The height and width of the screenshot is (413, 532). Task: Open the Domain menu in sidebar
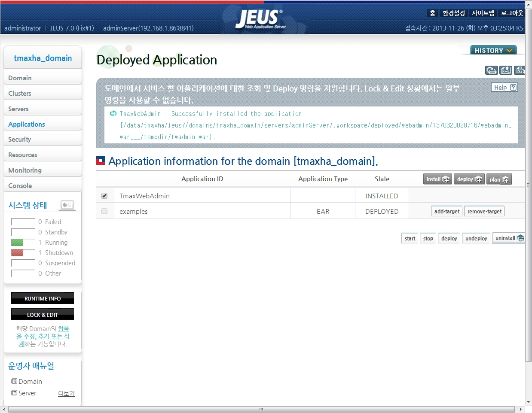click(x=43, y=78)
